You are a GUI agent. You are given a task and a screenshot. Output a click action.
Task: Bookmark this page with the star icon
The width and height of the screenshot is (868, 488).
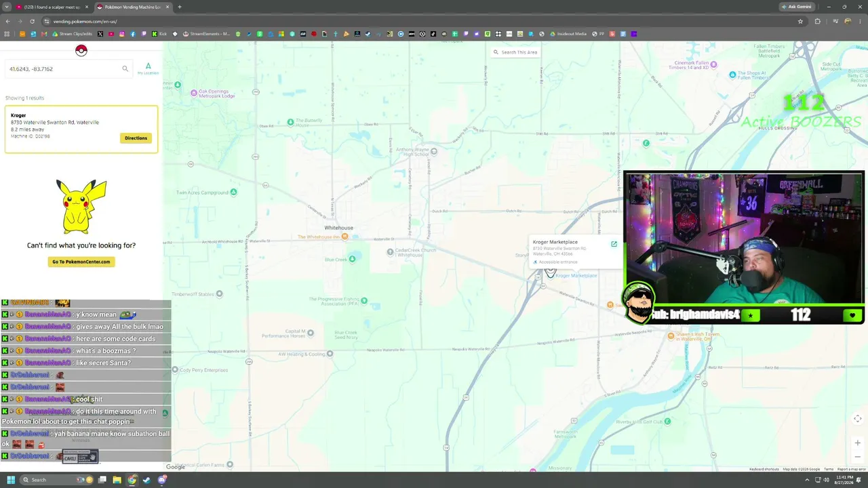click(x=800, y=21)
